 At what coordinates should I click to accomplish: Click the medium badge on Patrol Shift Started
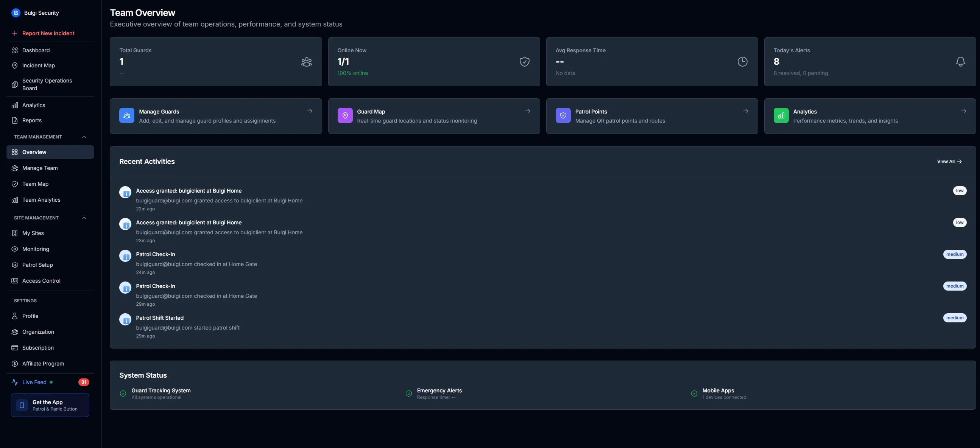tap(955, 317)
